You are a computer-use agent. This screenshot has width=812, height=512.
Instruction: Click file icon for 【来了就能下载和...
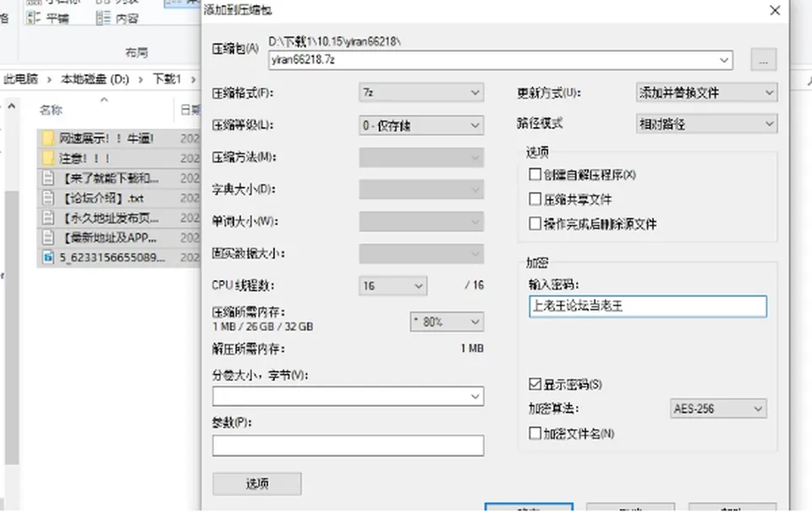point(48,179)
